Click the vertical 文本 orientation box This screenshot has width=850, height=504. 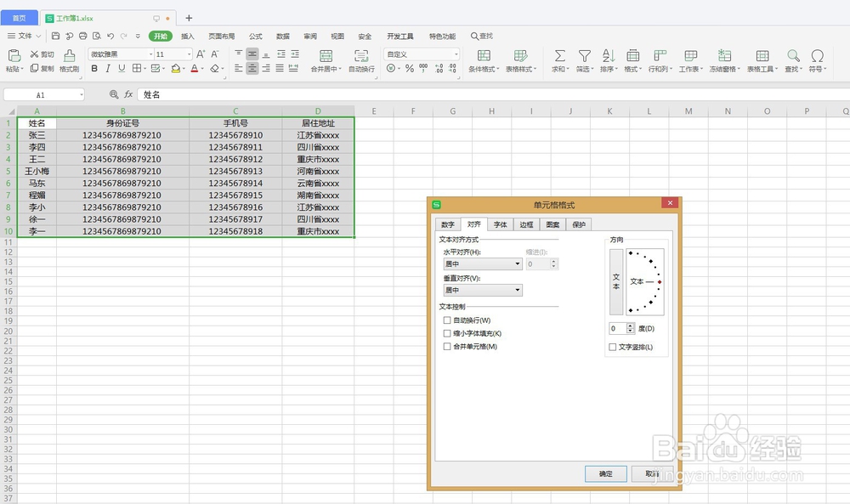[x=616, y=282]
